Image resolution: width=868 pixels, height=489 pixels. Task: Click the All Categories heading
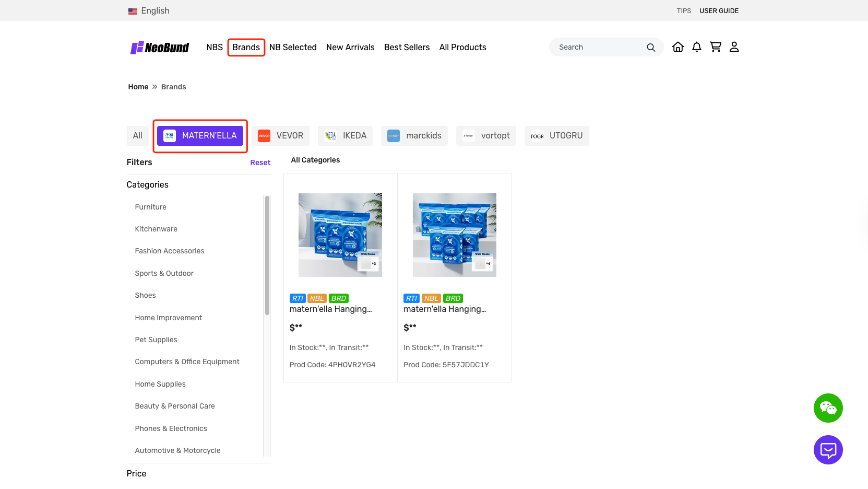pyautogui.click(x=315, y=160)
